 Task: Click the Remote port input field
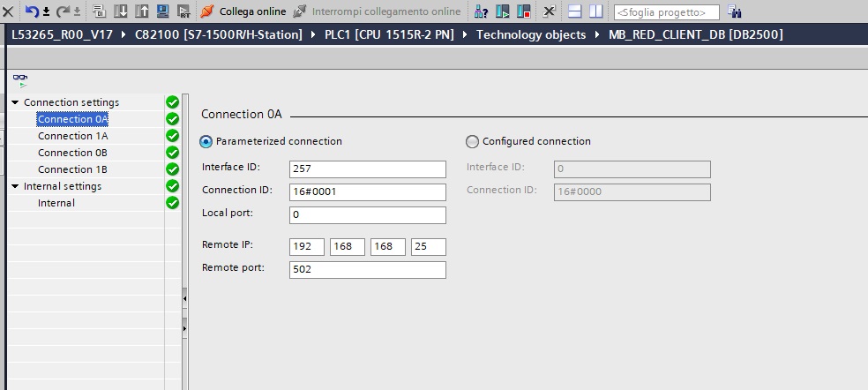tap(367, 270)
